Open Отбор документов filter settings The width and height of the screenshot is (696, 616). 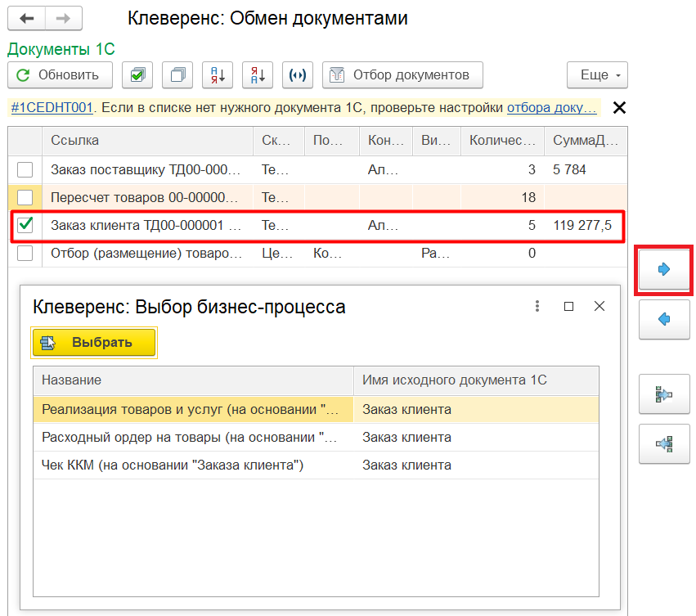pos(402,75)
